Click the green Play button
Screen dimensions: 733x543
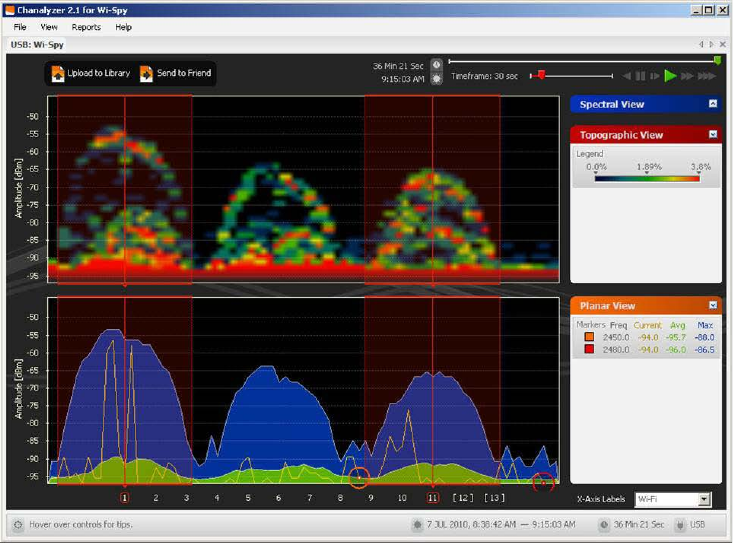[x=672, y=76]
